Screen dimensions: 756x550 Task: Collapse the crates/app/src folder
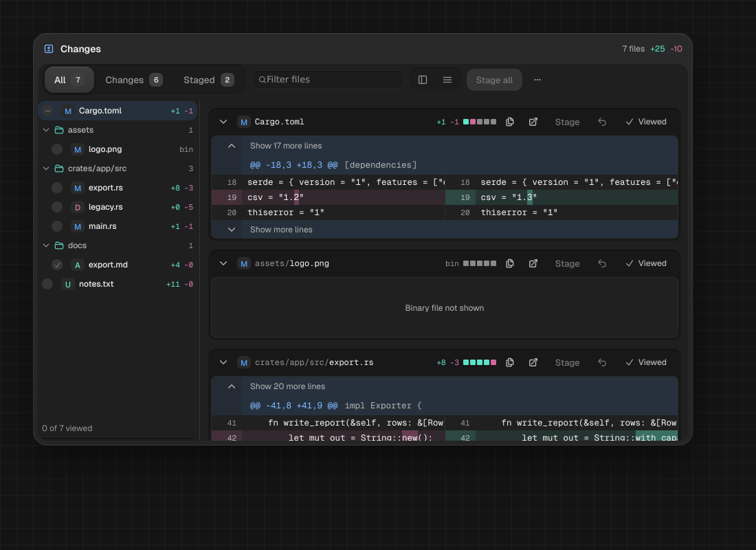(46, 169)
